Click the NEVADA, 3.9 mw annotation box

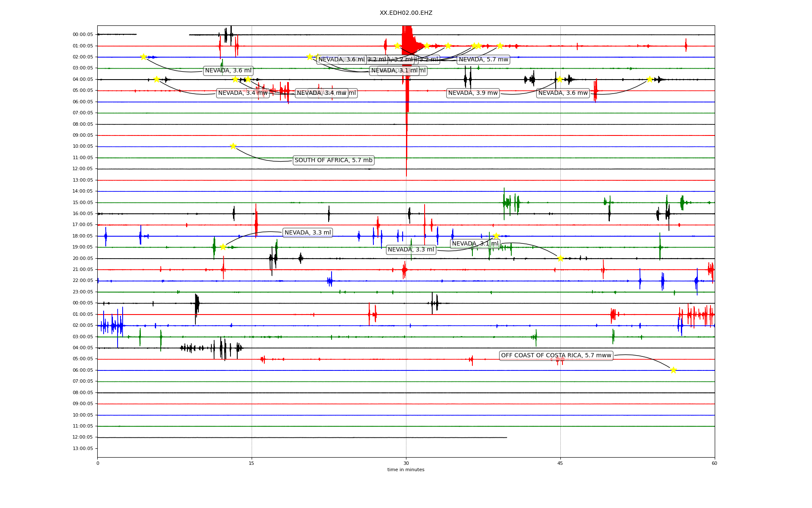coord(473,93)
